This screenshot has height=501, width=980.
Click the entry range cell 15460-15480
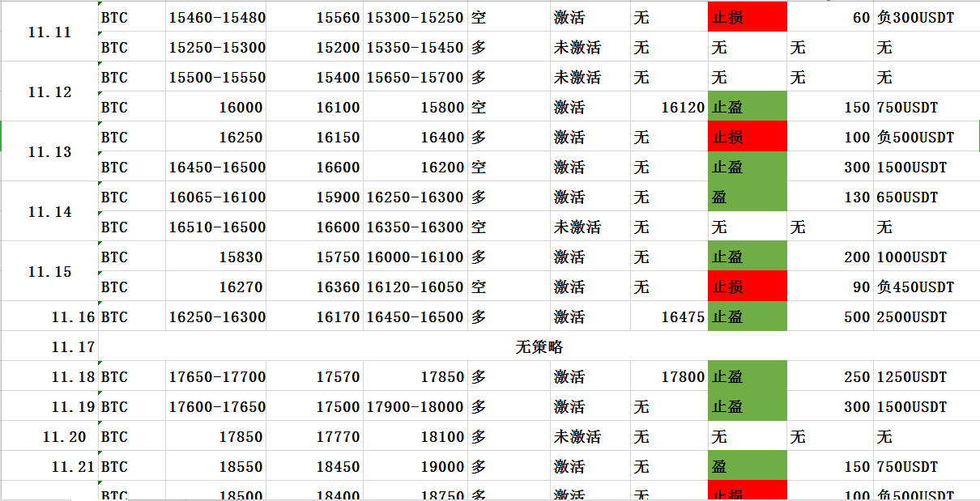coord(215,17)
